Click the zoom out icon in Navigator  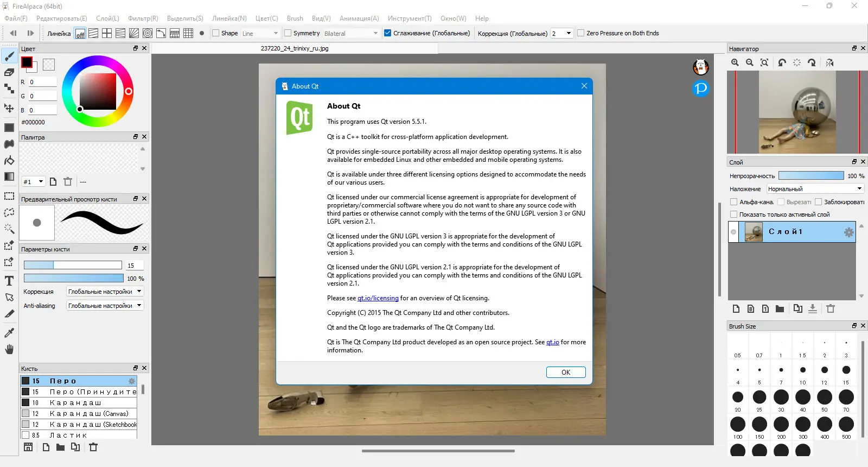(750, 62)
